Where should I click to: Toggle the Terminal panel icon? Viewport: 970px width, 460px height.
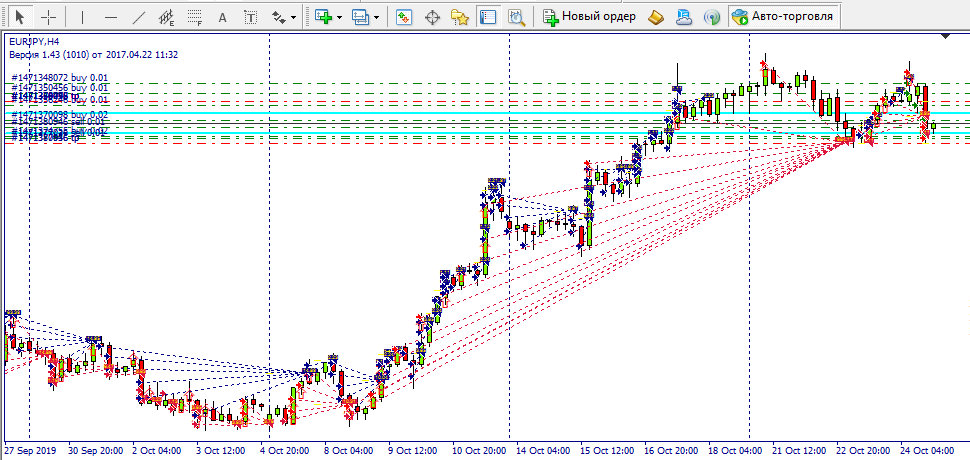click(488, 17)
